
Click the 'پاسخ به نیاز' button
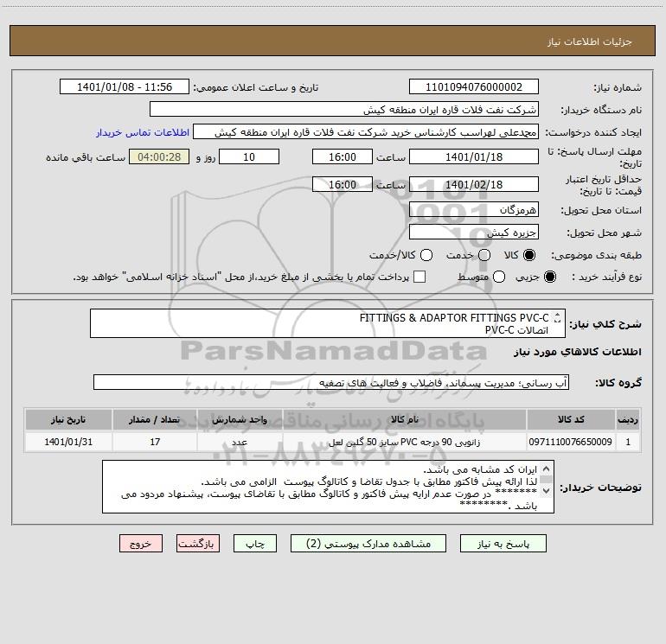tap(503, 544)
